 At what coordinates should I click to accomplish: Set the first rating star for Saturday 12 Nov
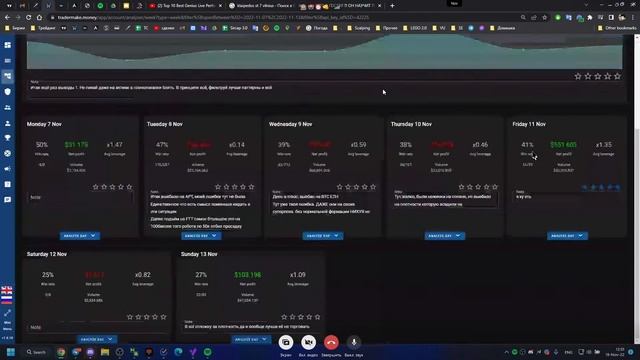click(x=130, y=317)
